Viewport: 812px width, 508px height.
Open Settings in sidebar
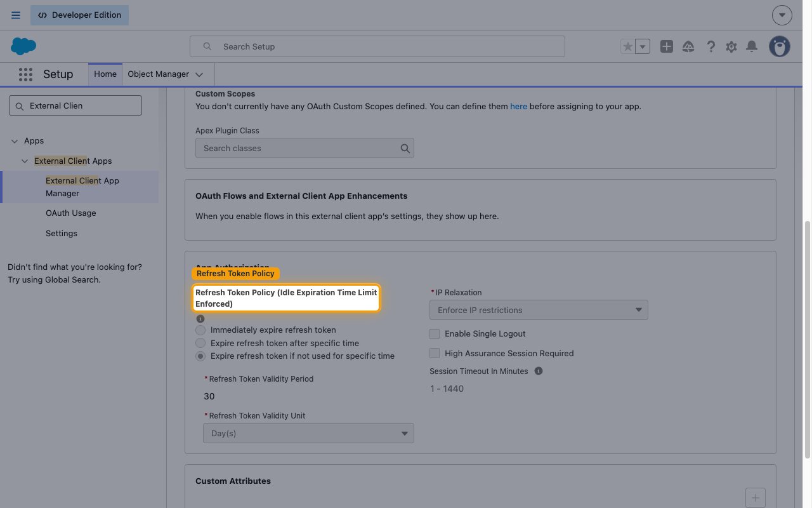[62, 233]
